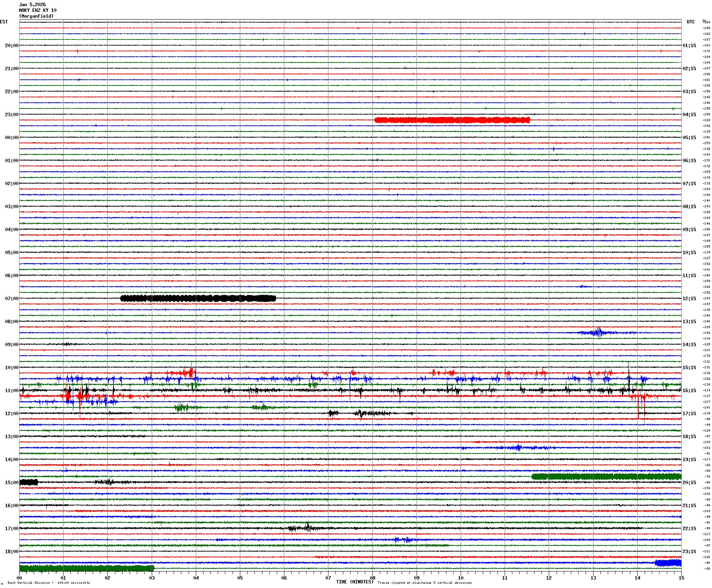Click the black clipped burst on 07:00 trace
Viewport: 712px width, 588px height.
198,298
